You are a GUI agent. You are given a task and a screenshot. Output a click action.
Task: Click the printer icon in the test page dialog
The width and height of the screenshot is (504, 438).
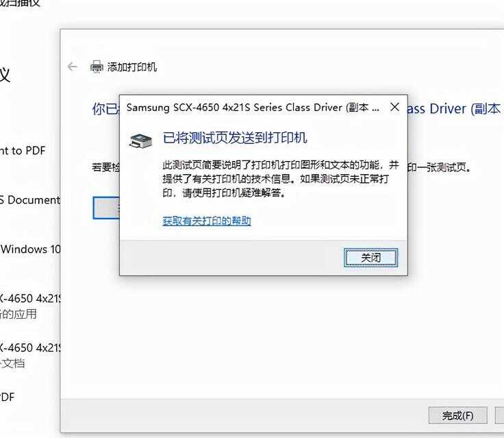pyautogui.click(x=140, y=141)
